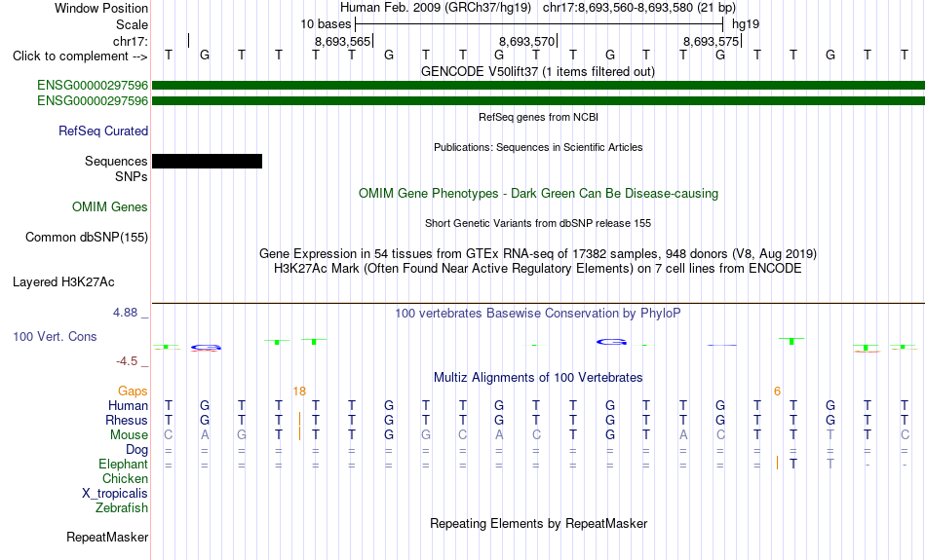Viewport: 926px width, 560px height.
Task: Click 'Publications: Sequences in Scientific Articles' title
Action: [x=538, y=147]
